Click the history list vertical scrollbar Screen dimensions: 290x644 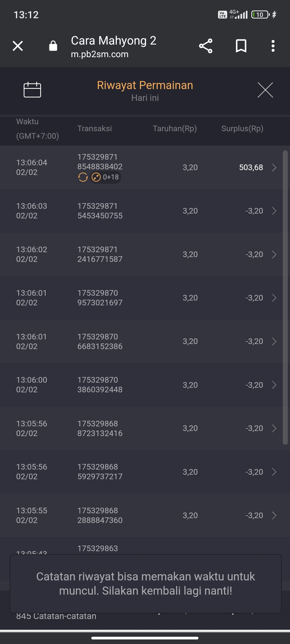click(x=285, y=298)
